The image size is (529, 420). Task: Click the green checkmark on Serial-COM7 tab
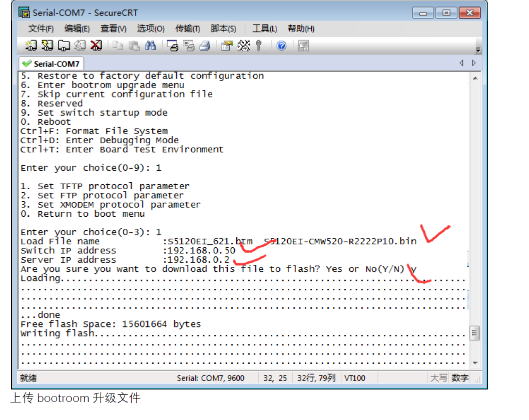27,64
